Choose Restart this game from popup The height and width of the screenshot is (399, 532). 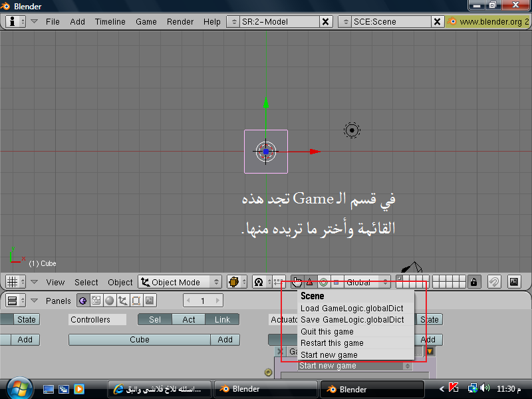(x=356, y=343)
